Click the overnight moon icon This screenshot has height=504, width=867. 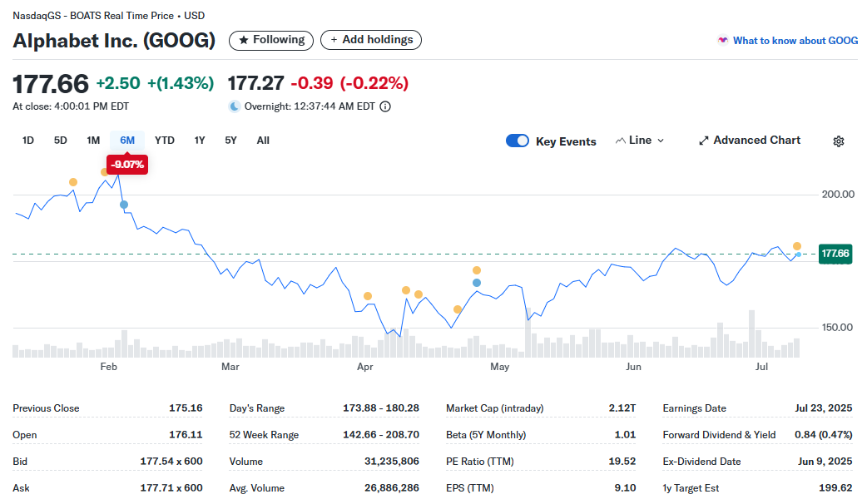tap(235, 106)
